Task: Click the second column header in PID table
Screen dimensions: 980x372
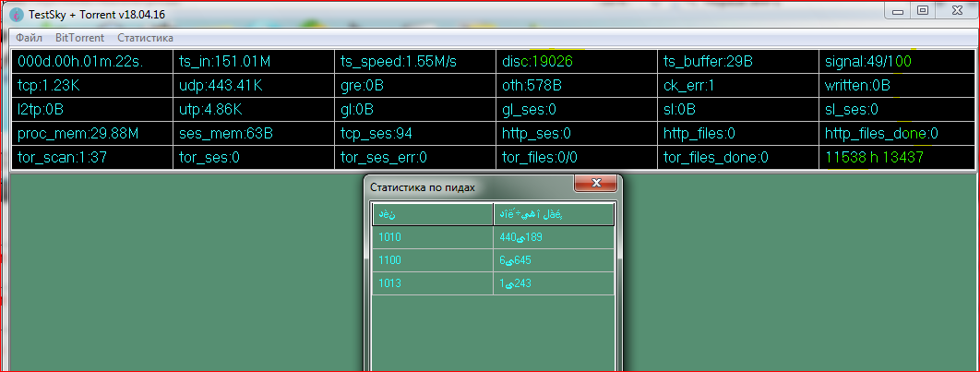Action: coord(554,215)
